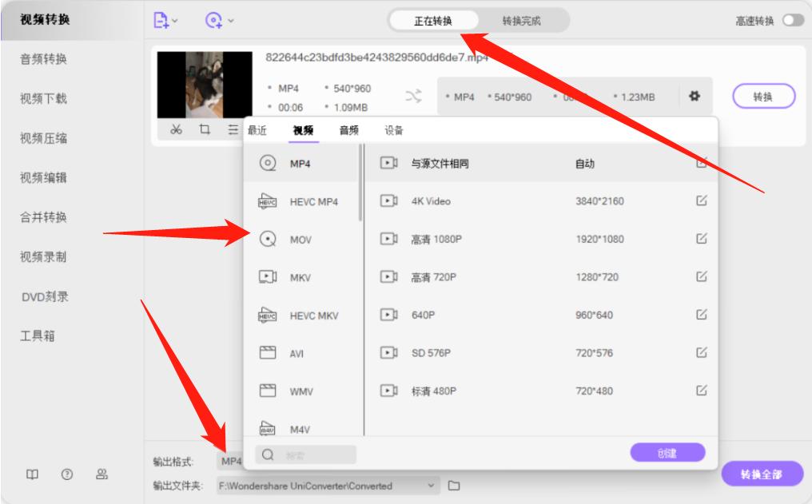Open 音频转换 in the sidebar

point(43,59)
